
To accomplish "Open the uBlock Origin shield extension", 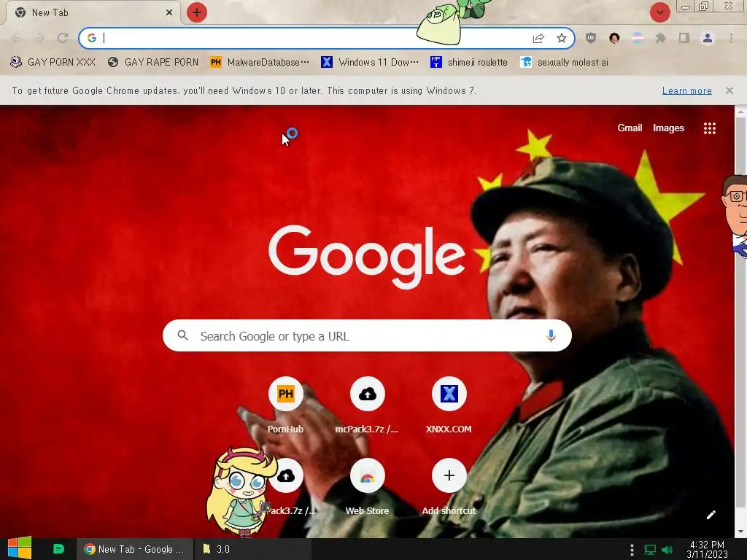I will [591, 38].
